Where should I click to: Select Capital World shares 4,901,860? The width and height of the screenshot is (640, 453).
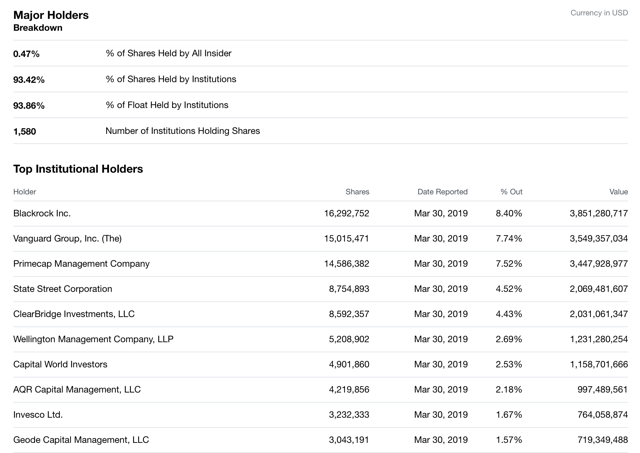349,364
